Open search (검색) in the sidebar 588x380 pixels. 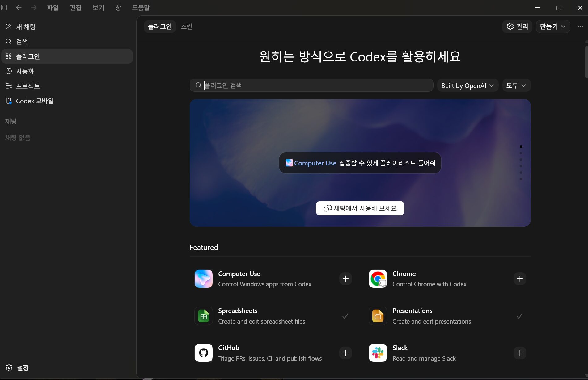67,41
